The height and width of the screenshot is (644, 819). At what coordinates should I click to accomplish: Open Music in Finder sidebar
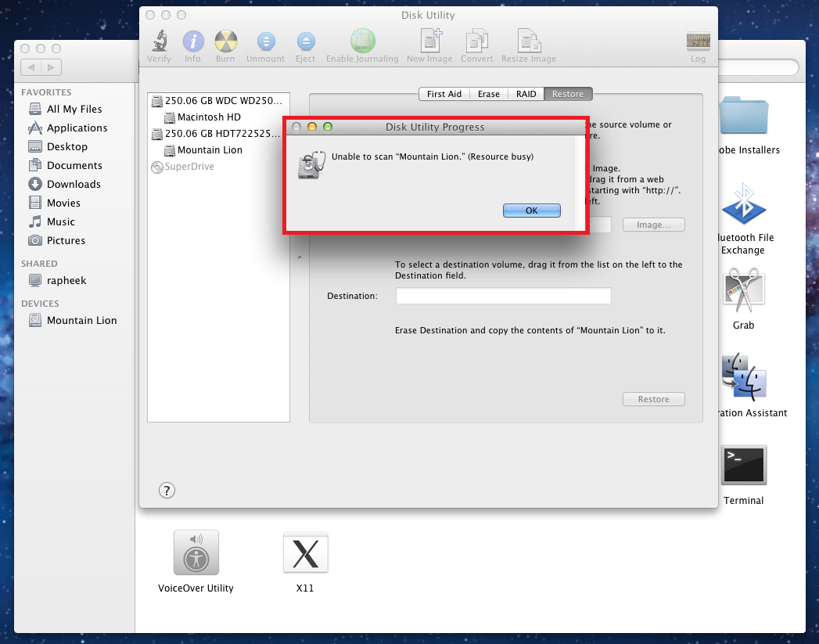point(52,222)
